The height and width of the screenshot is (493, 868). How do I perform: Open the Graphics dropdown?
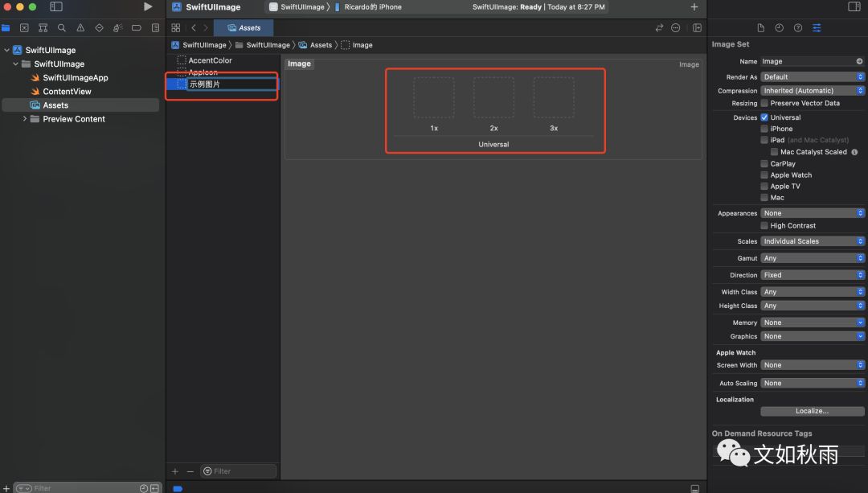812,336
